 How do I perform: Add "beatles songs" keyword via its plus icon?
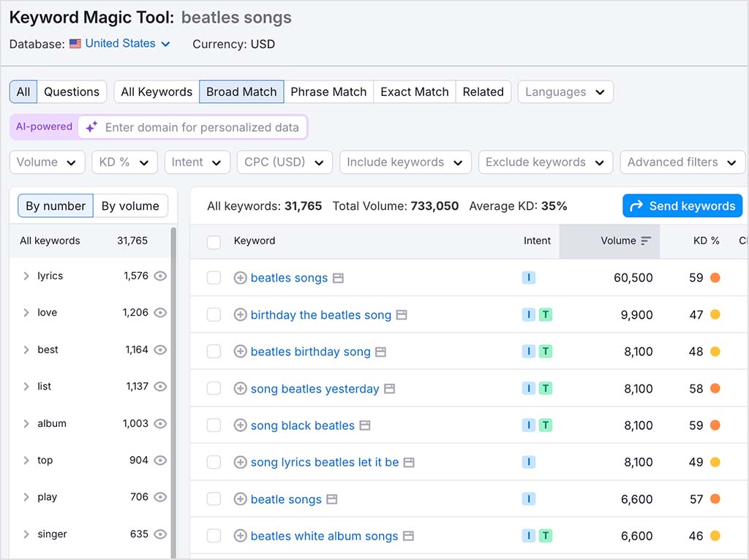click(240, 279)
